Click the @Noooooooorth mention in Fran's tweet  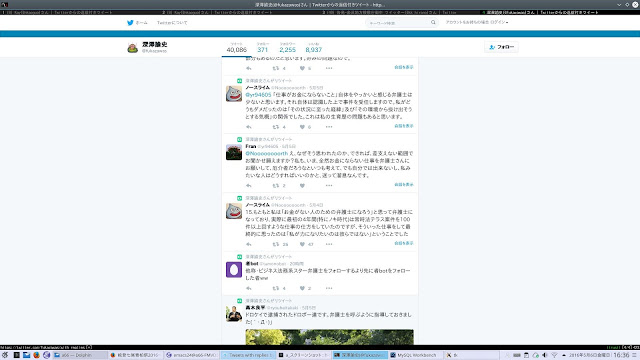(x=267, y=153)
